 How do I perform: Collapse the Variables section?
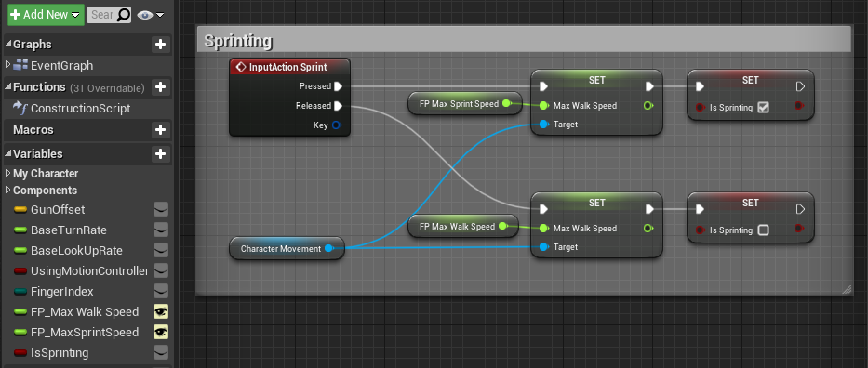tap(7, 153)
